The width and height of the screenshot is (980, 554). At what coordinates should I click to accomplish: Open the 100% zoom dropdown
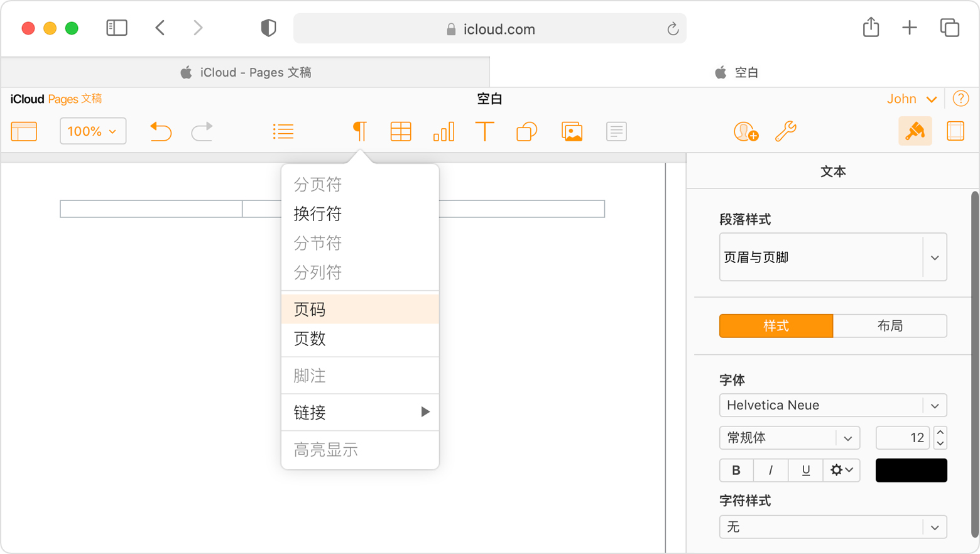(x=93, y=131)
